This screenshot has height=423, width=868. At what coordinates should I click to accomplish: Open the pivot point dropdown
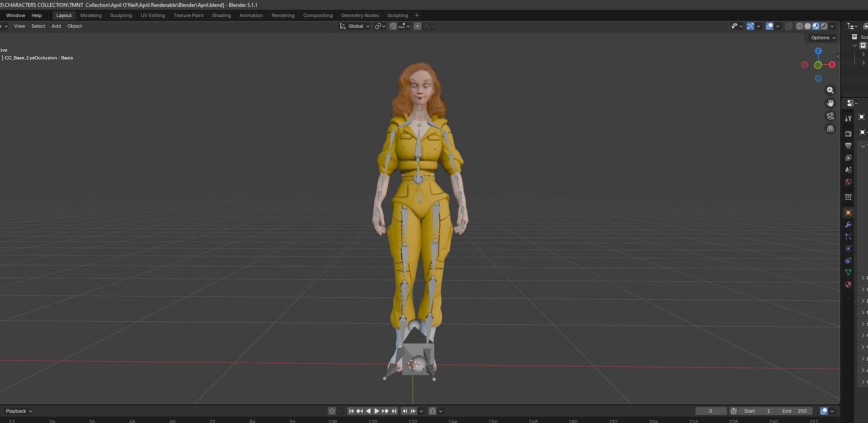[x=380, y=26]
